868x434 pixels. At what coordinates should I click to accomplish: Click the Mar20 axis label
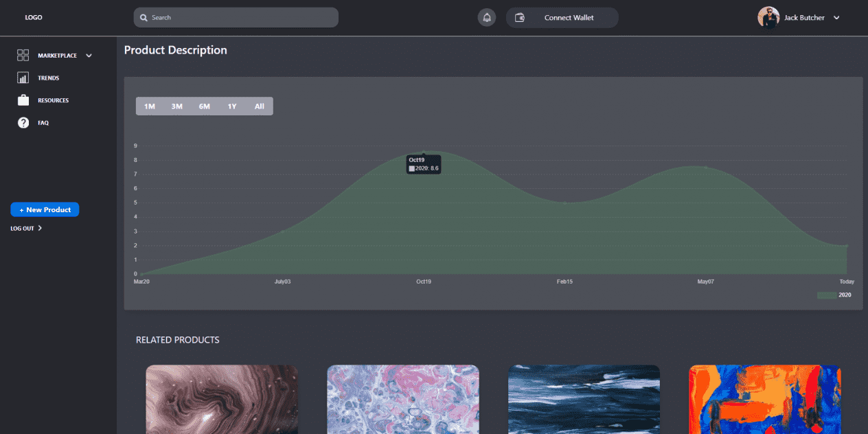[141, 282]
